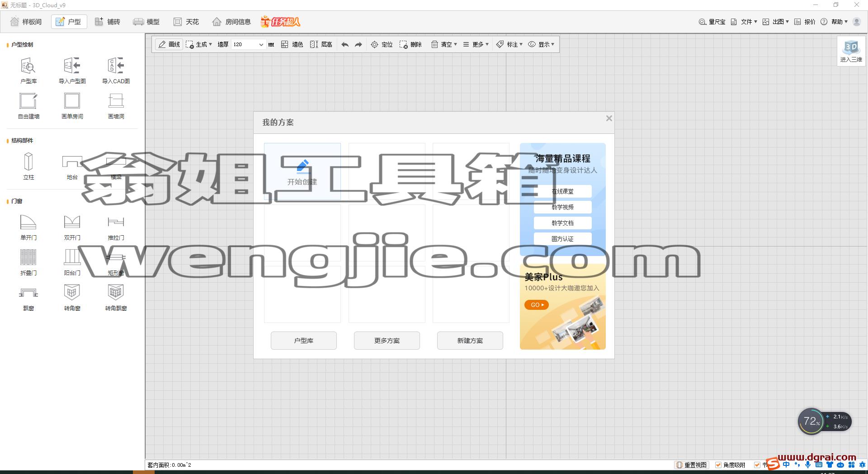The image size is (868, 474).
Task: Choose the 立柱 column component
Action: pos(28,166)
